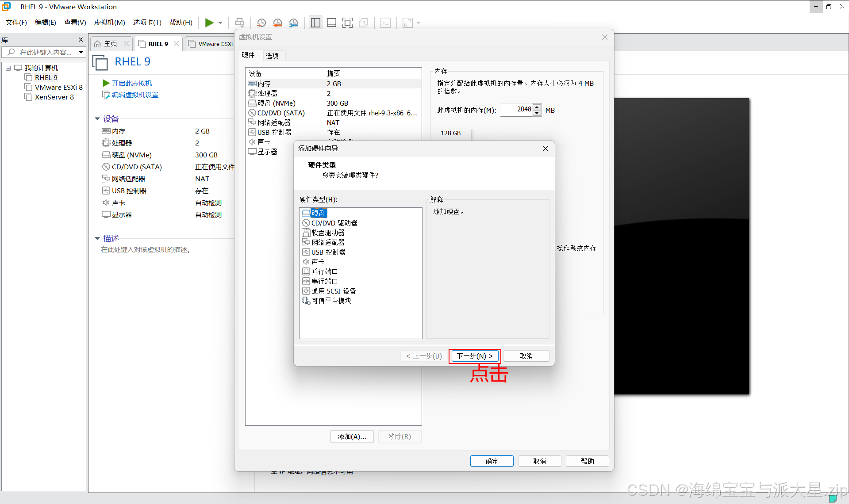Select 串行端口 hardware type
Viewport: 849px width, 504px height.
click(320, 281)
